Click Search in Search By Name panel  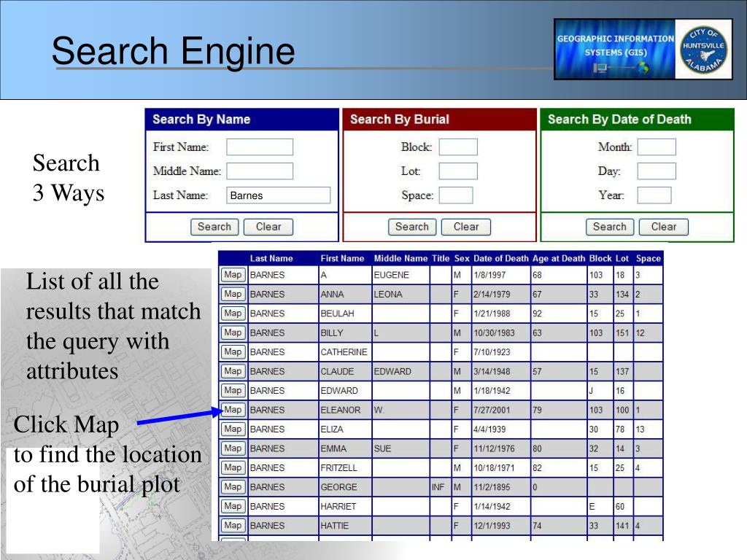214,227
